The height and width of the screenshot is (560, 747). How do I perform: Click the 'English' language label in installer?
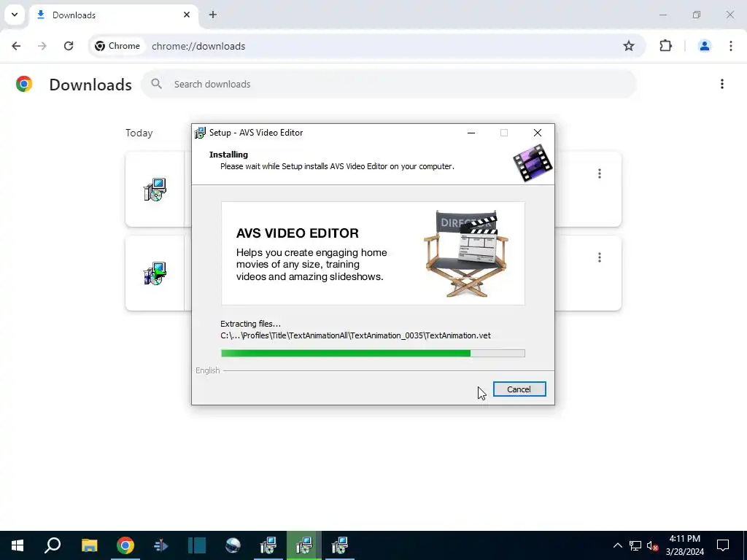point(208,370)
